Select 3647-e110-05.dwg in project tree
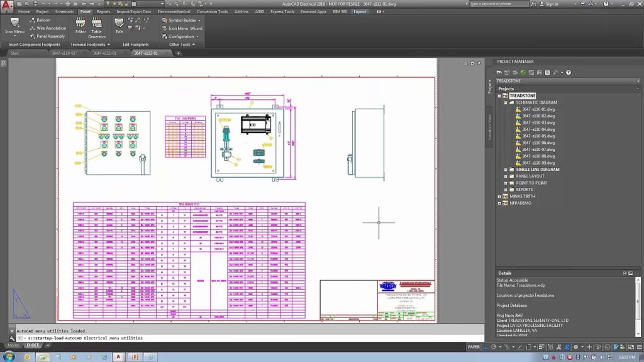Viewport: 644px width, 362px height. click(x=538, y=136)
